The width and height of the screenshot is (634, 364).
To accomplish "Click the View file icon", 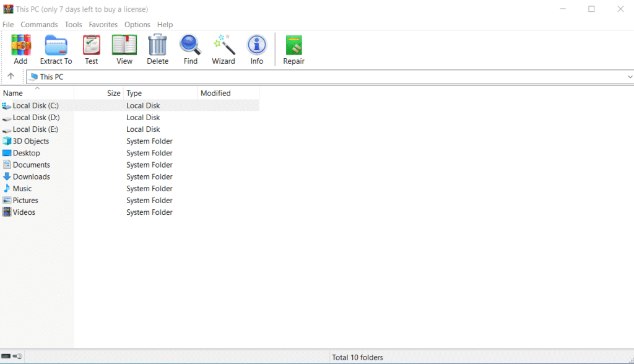I will click(124, 50).
